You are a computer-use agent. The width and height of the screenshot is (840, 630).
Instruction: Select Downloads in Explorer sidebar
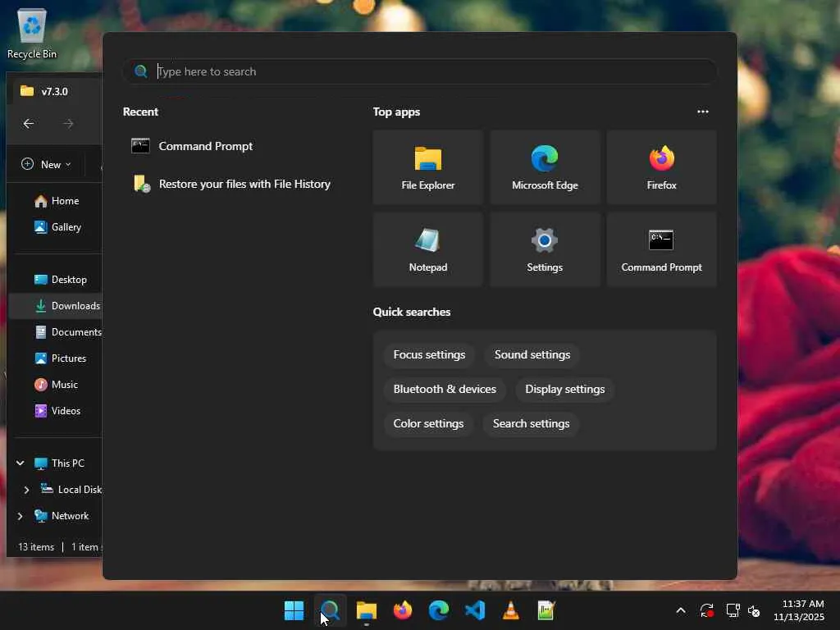(56, 306)
